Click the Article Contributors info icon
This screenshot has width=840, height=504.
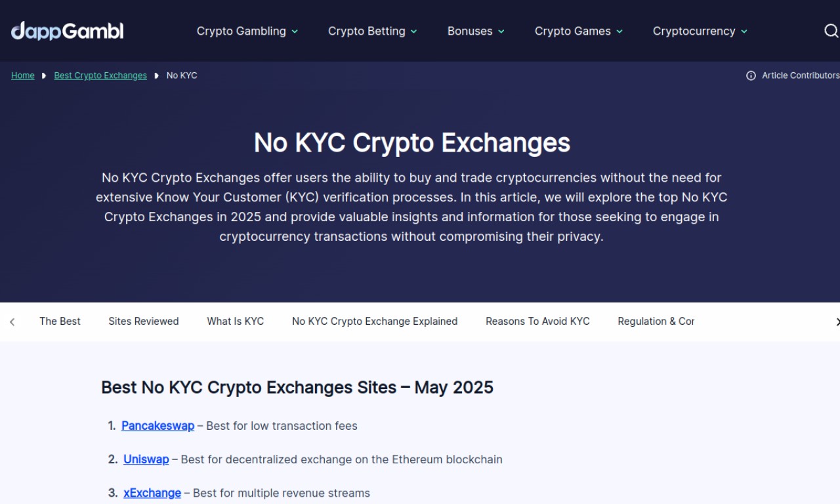[x=751, y=75]
